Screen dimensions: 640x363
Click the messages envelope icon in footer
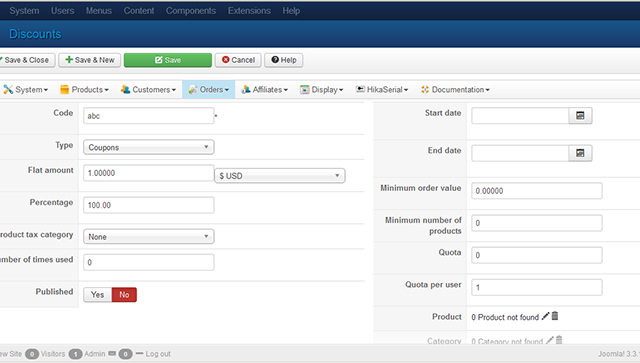112,354
